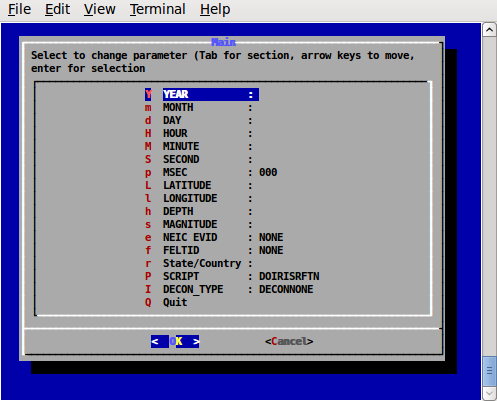The image size is (497, 401).
Task: Choose the NEIC EVID row
Action: (214, 237)
